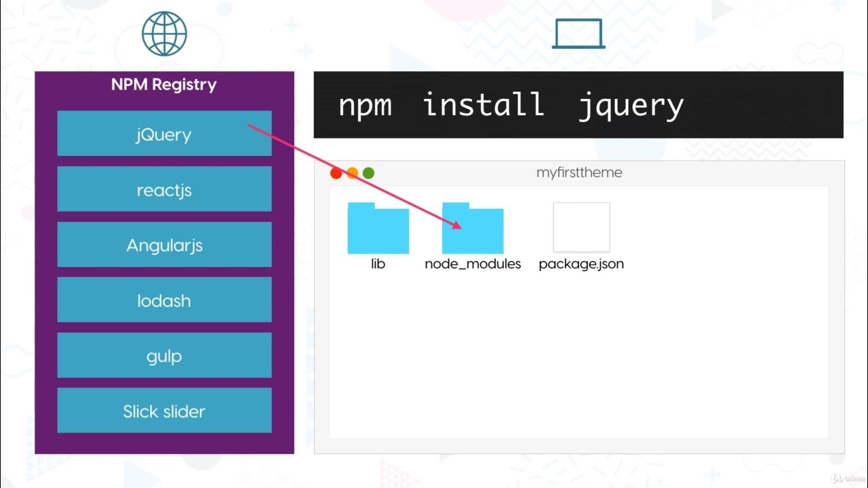Screen dimensions: 868x488
Task: Click the 'package.json' file label
Action: 581,264
